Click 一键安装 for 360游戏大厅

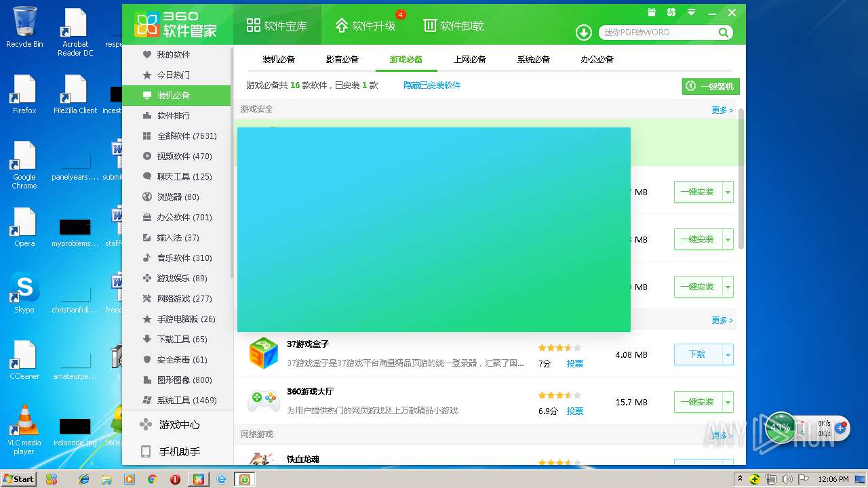point(698,402)
